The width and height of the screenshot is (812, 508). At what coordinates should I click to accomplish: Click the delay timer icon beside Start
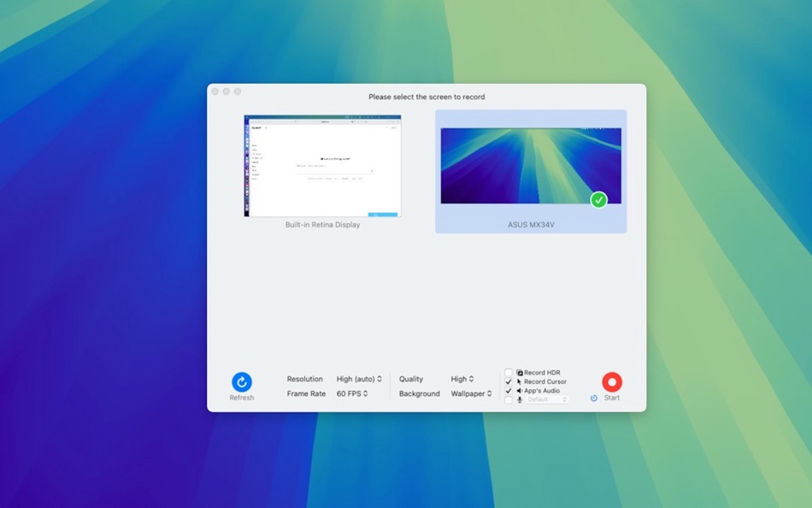(x=594, y=397)
